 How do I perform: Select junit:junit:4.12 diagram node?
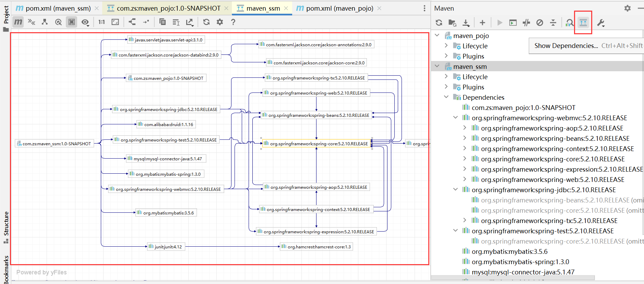[x=166, y=247]
